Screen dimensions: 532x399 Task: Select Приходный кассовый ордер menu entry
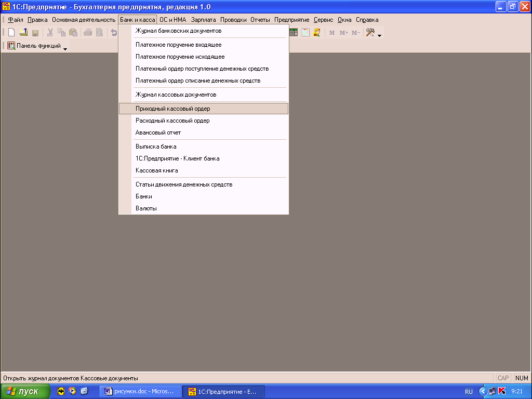[172, 109]
